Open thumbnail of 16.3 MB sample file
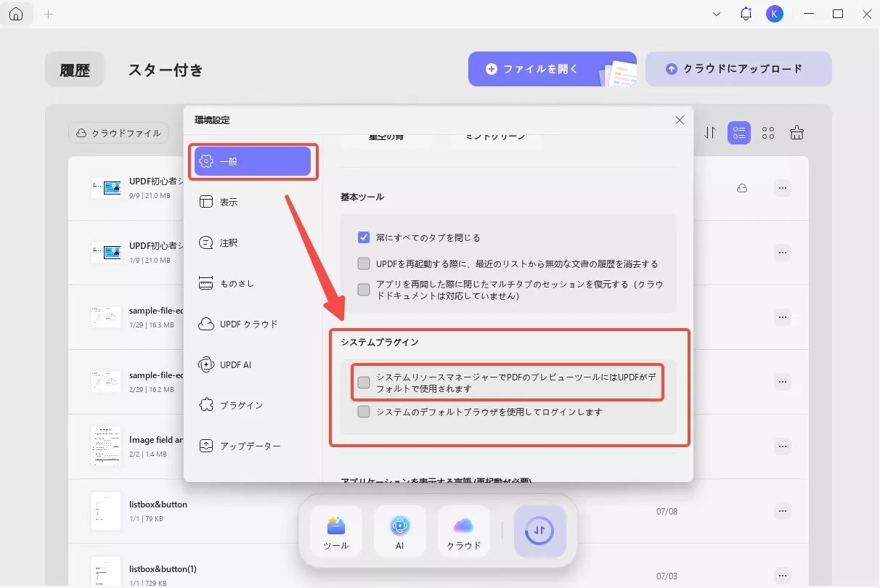 [106, 317]
